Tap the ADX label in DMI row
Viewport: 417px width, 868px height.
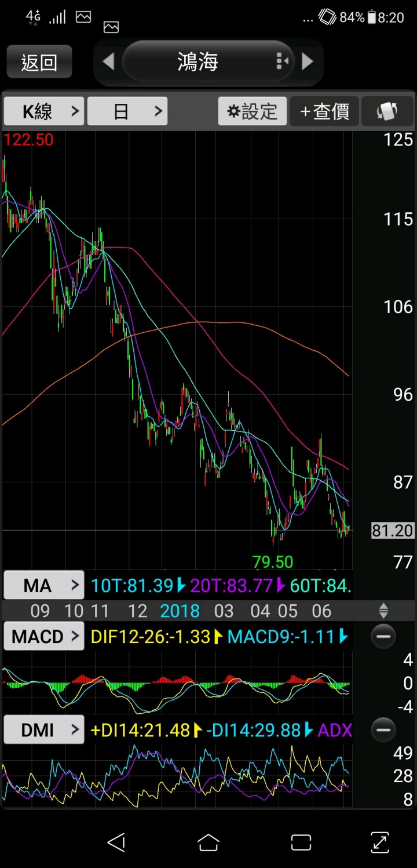pyautogui.click(x=335, y=729)
